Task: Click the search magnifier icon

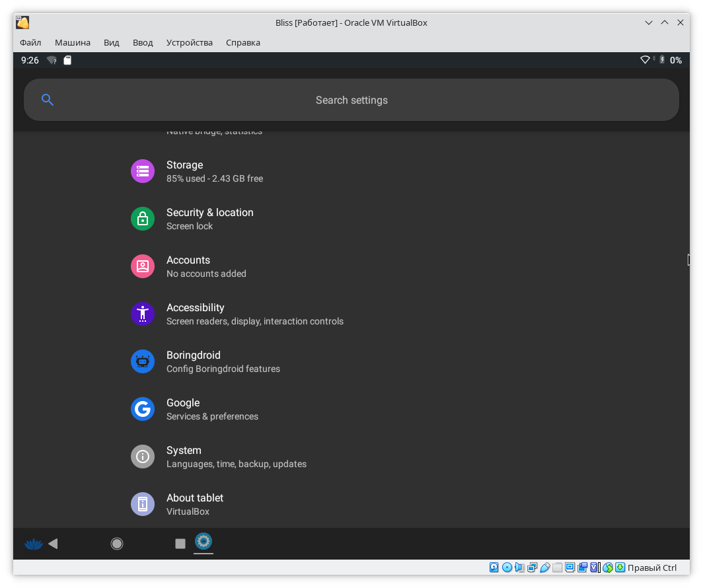Action: (47, 100)
